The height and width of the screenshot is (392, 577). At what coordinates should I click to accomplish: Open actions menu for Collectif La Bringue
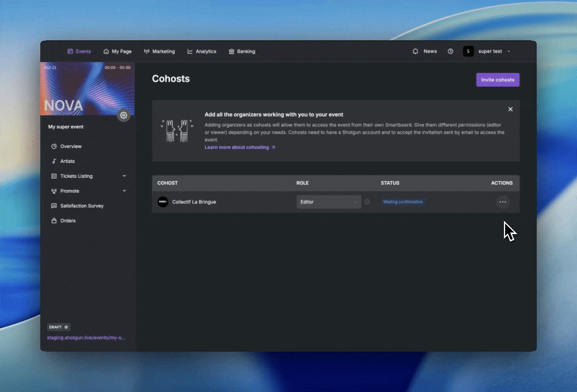[x=502, y=201]
